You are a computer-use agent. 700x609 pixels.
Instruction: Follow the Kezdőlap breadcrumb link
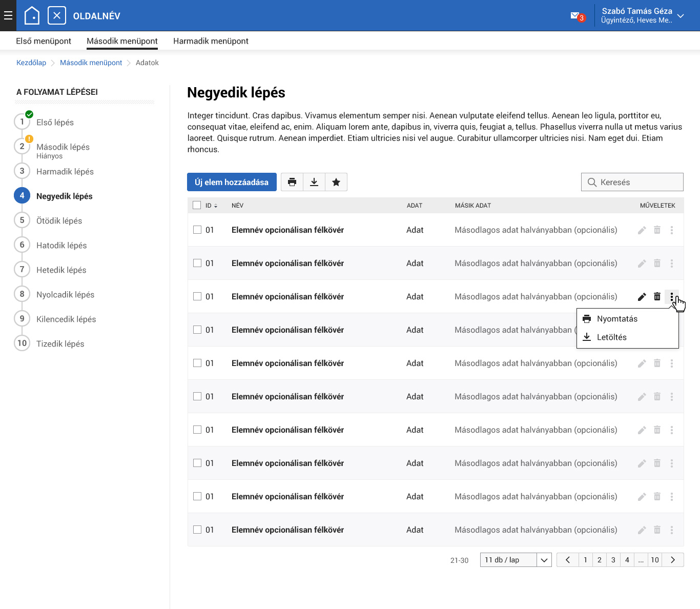click(31, 63)
